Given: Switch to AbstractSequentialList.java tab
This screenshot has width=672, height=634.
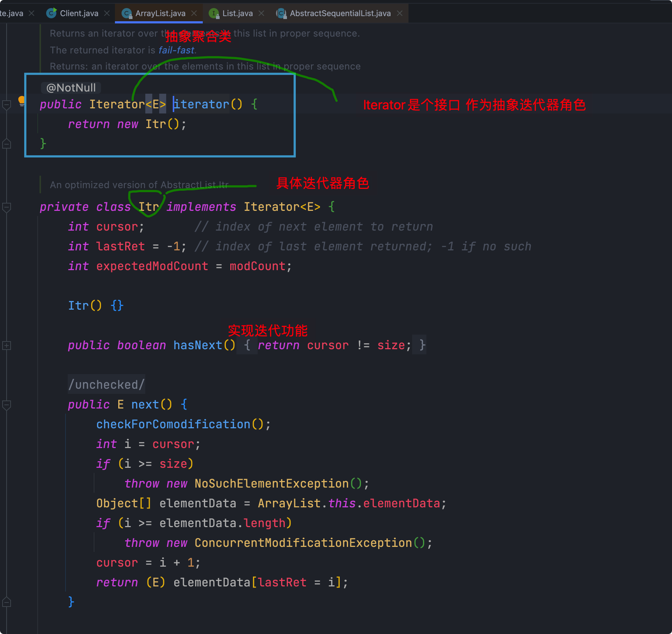Looking at the screenshot, I should (x=340, y=14).
